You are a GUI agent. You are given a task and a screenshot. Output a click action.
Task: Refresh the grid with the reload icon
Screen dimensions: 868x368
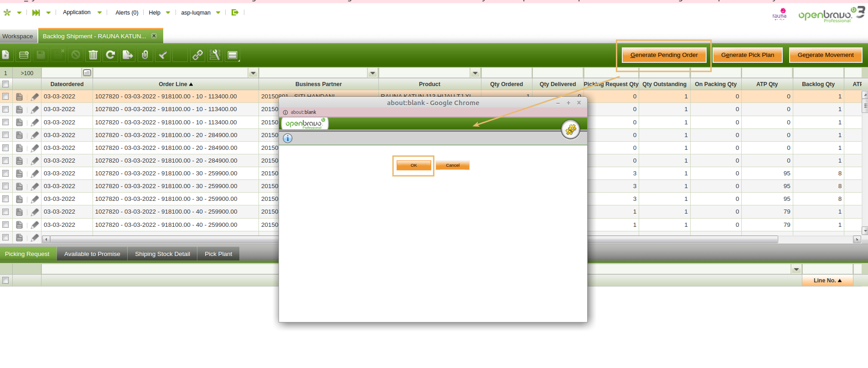point(110,55)
